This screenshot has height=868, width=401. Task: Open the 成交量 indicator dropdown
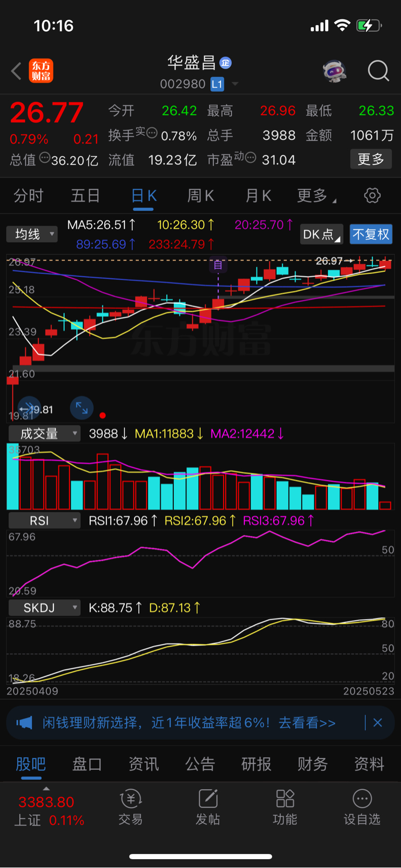coord(44,434)
